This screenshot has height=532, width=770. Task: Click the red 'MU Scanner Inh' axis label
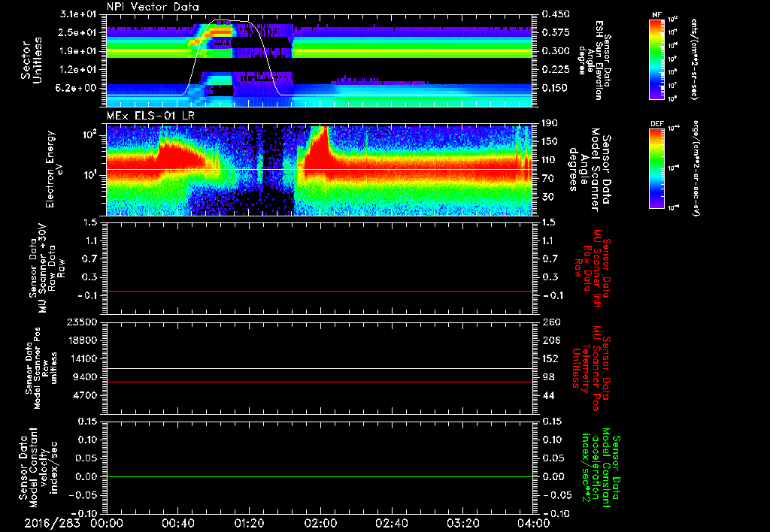pyautogui.click(x=592, y=268)
